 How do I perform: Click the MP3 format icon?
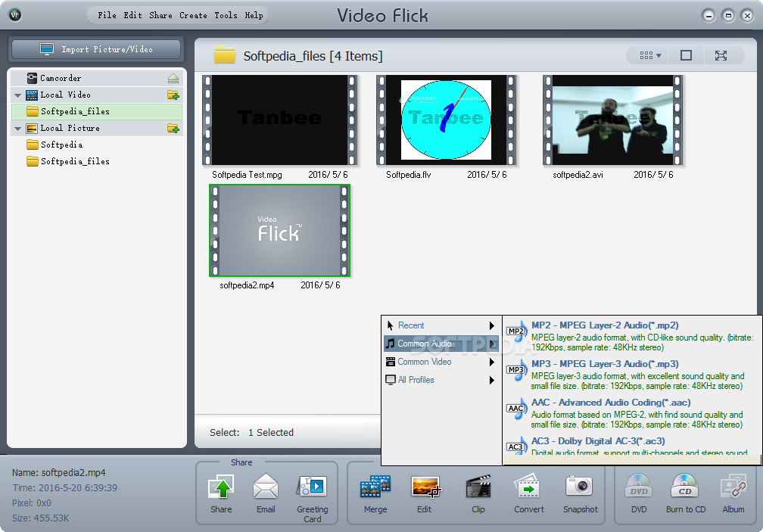pos(517,370)
